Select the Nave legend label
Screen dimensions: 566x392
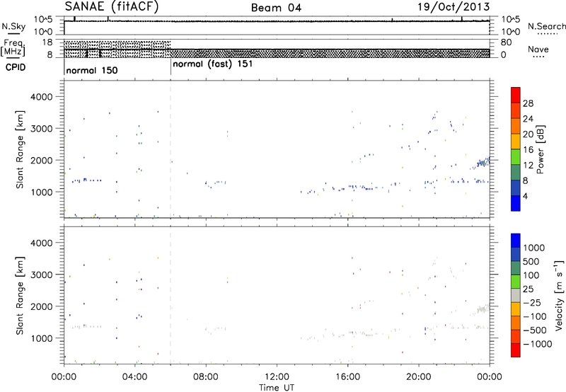538,49
